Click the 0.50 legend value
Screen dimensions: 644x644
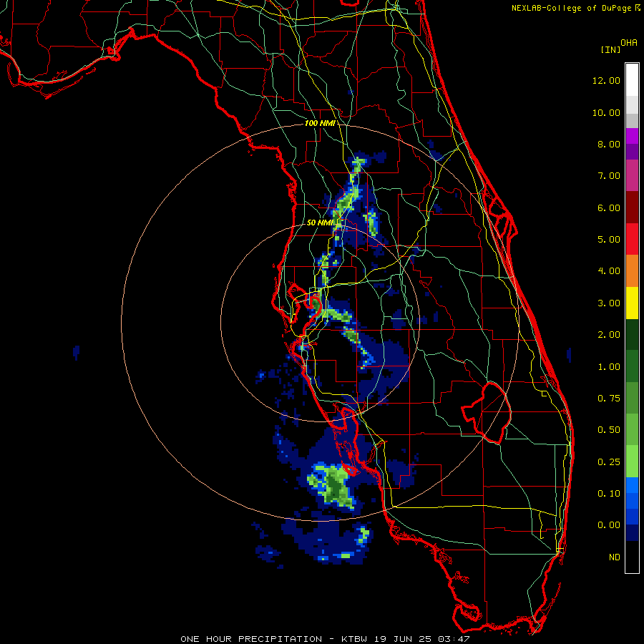coord(609,430)
